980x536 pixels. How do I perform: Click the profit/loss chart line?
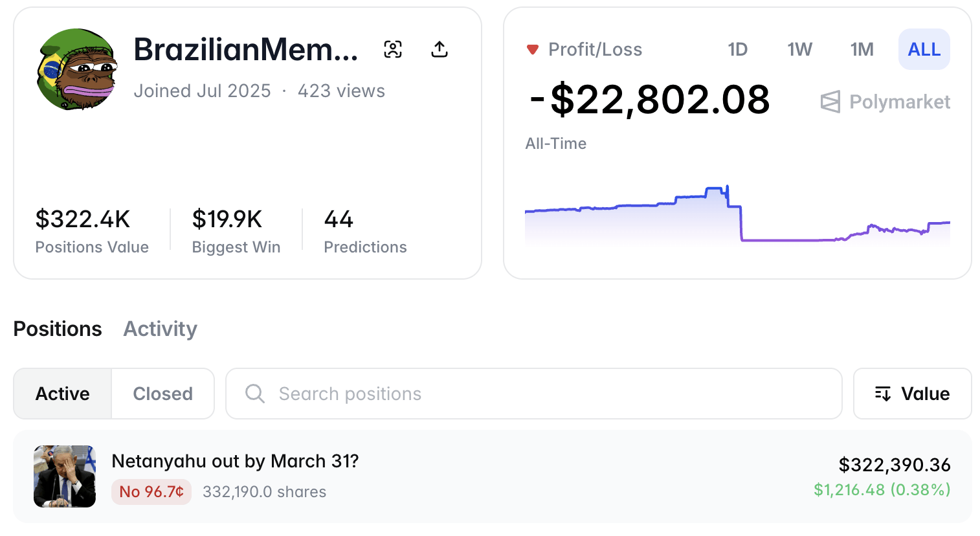coord(647,205)
